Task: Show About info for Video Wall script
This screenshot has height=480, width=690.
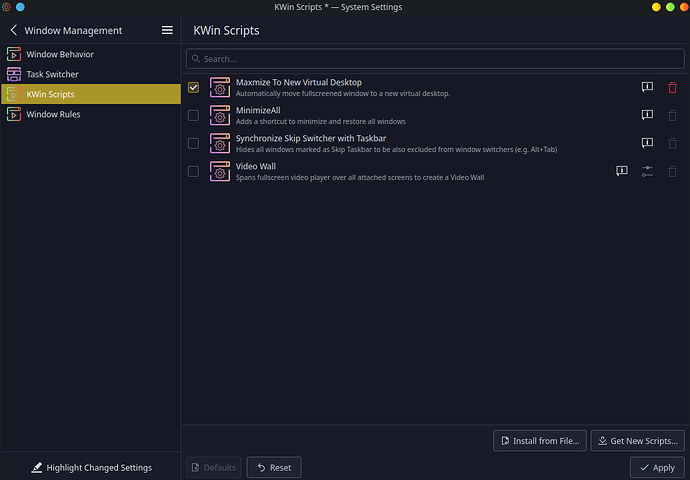Action: 622,172
